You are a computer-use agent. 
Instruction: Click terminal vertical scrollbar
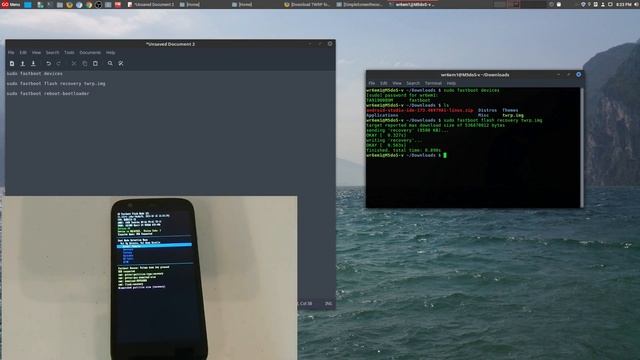[x=582, y=147]
